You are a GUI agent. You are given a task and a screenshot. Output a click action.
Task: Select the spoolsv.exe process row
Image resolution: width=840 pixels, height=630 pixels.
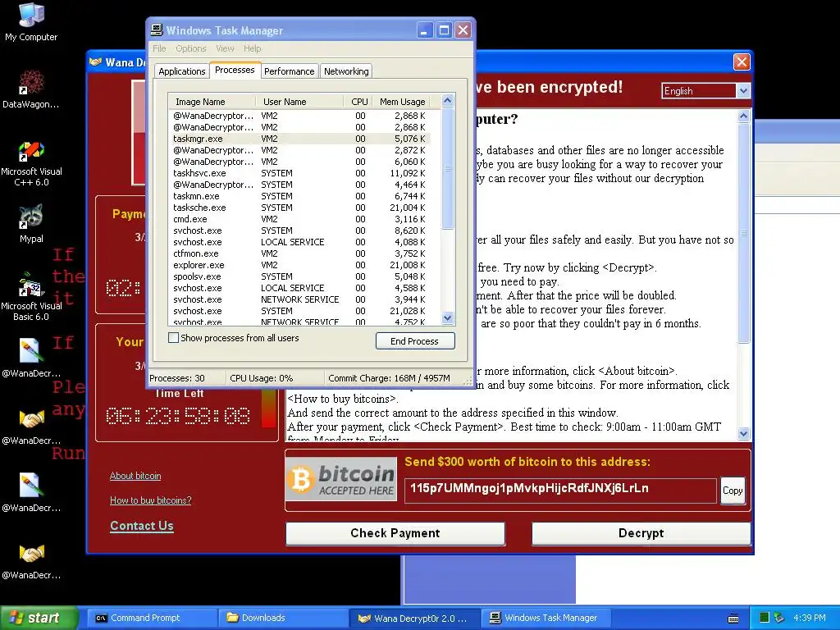point(299,276)
